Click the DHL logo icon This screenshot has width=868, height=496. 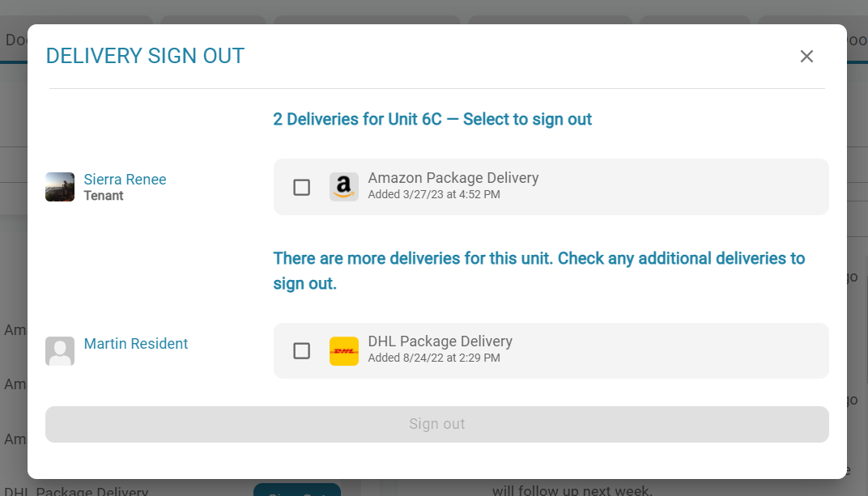(x=344, y=351)
